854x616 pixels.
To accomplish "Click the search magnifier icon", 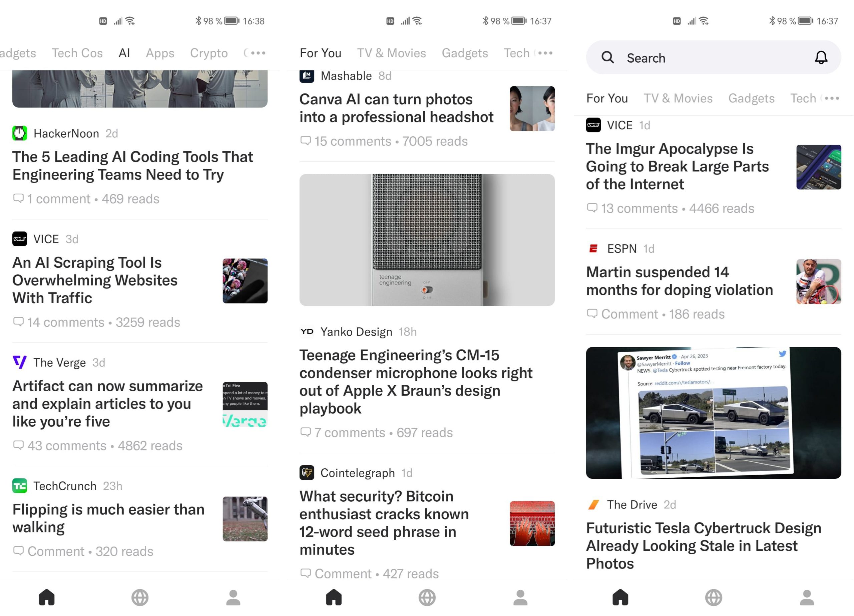I will (x=607, y=58).
